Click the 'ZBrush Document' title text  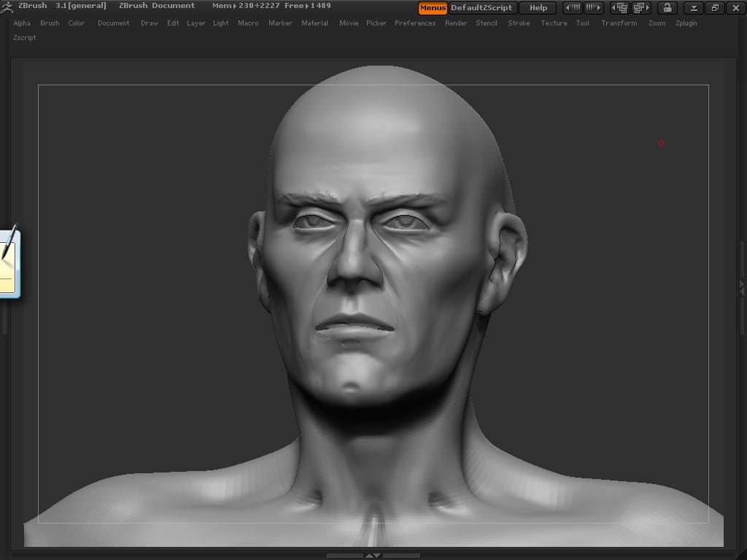pyautogui.click(x=158, y=6)
